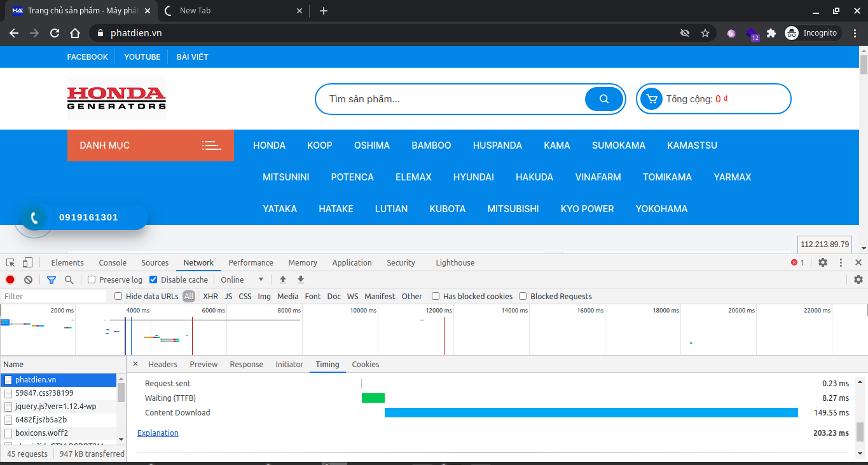The image size is (868, 465).
Task: Toggle the network filter funnel icon
Action: pyautogui.click(x=52, y=280)
